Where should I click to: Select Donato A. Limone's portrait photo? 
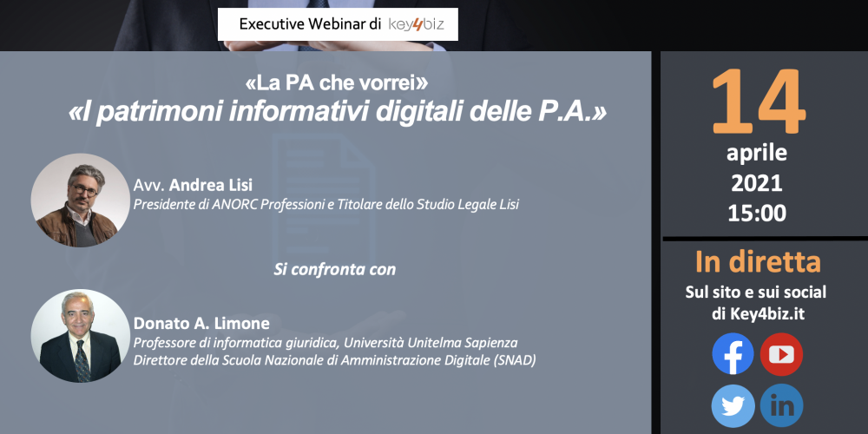[x=80, y=335]
